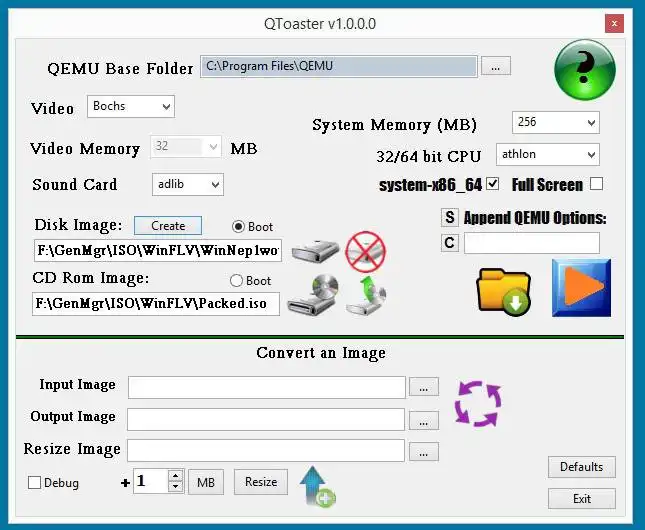Convert image using purple circular arrows
The image size is (645, 530).
(x=478, y=403)
